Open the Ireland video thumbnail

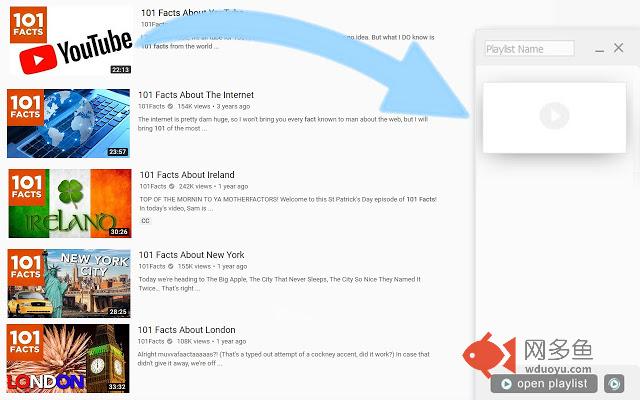click(70, 203)
